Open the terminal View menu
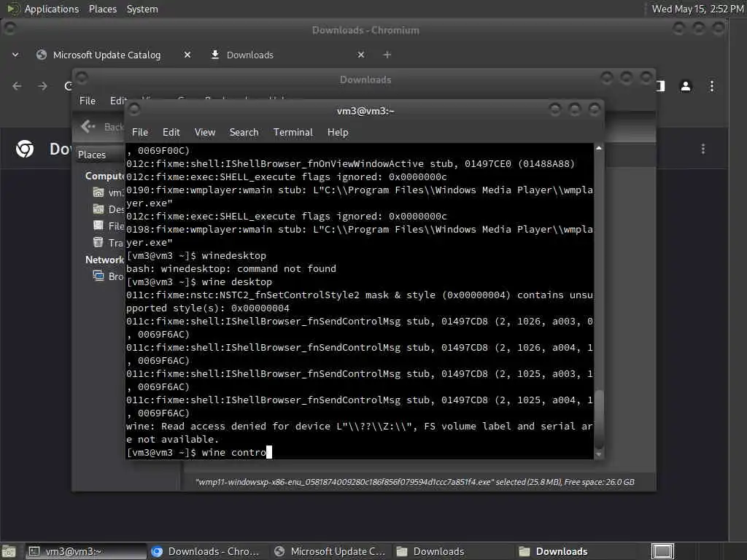 coord(205,133)
